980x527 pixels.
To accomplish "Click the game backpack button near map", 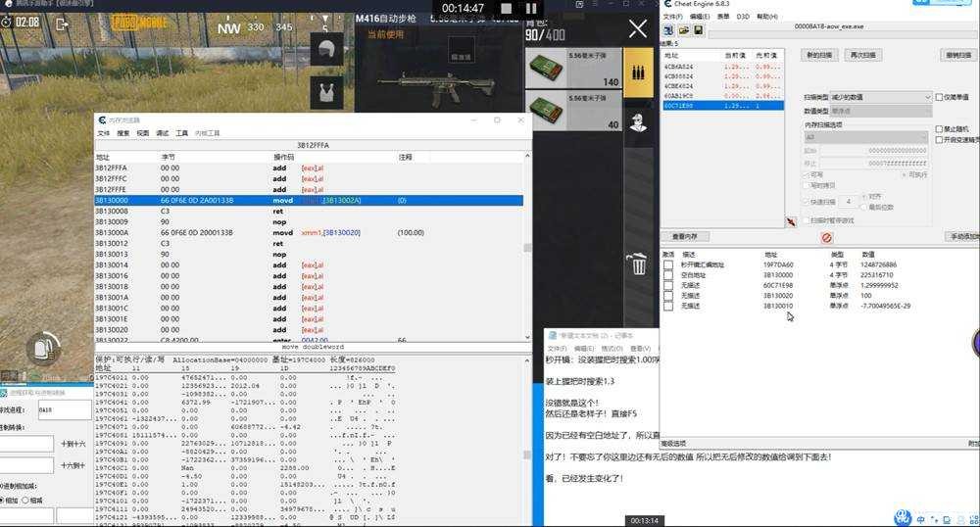I will [x=43, y=348].
